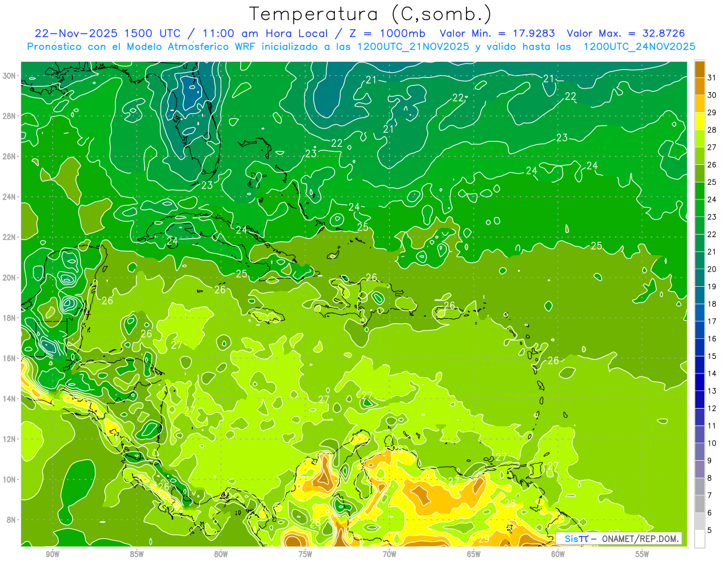Click the 55W longitude label
Screen dimensions: 728x562
(x=642, y=554)
